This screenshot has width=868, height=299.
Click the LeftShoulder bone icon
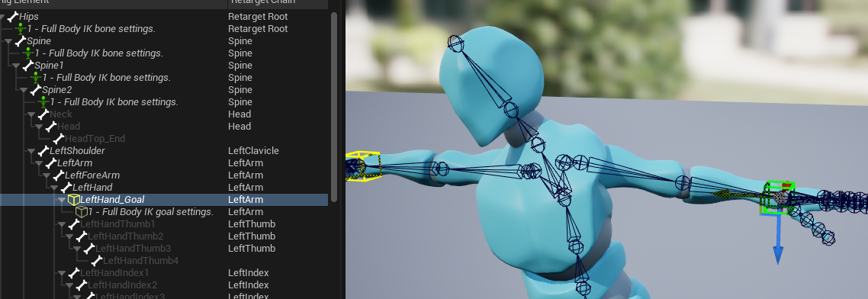pos(43,150)
